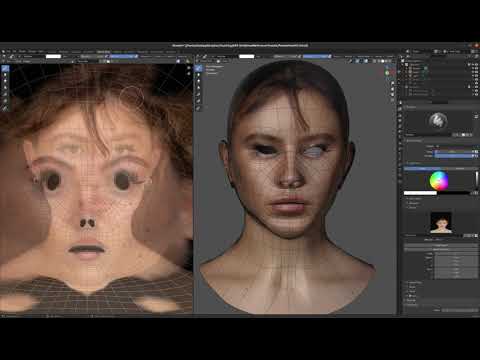The width and height of the screenshot is (480, 360).
Task: Toggle pressure sensitivity for Radius
Action: click(474, 152)
